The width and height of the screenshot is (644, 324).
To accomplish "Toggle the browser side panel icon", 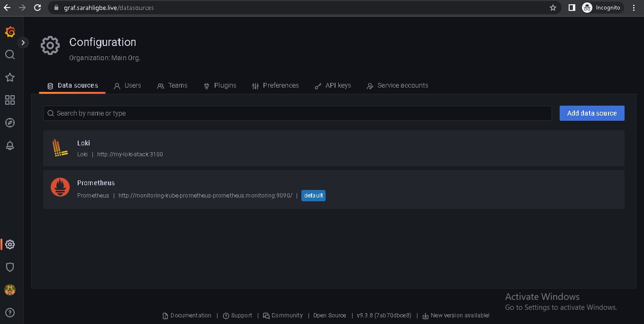I will 571,8.
